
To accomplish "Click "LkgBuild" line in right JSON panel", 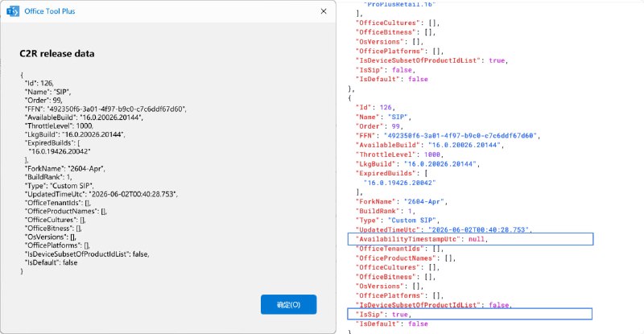I will [417, 164].
